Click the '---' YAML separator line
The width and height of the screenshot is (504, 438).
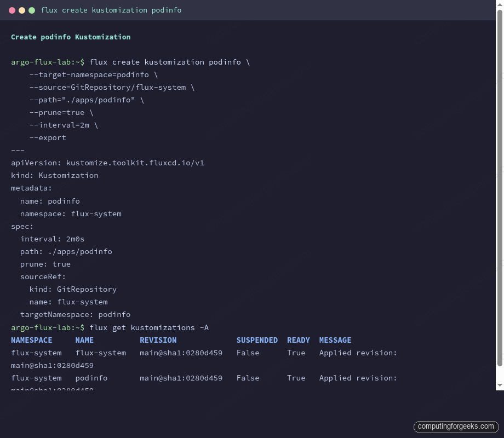(18, 150)
